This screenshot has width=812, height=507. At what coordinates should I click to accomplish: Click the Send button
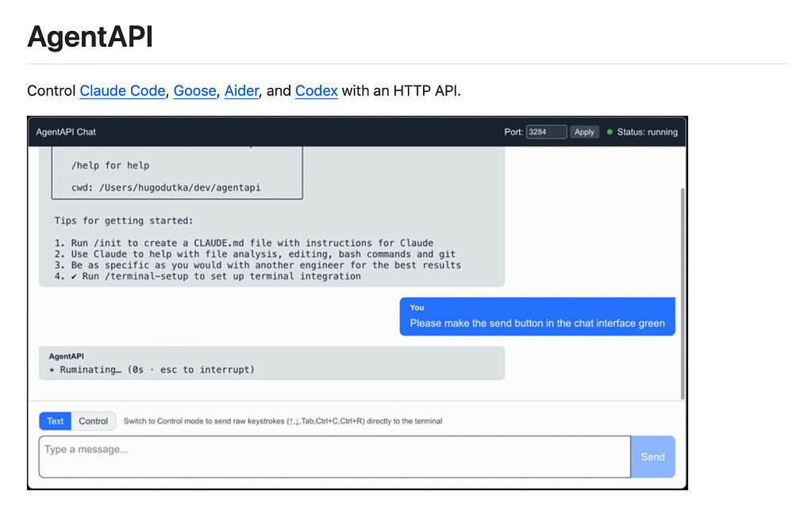point(652,456)
